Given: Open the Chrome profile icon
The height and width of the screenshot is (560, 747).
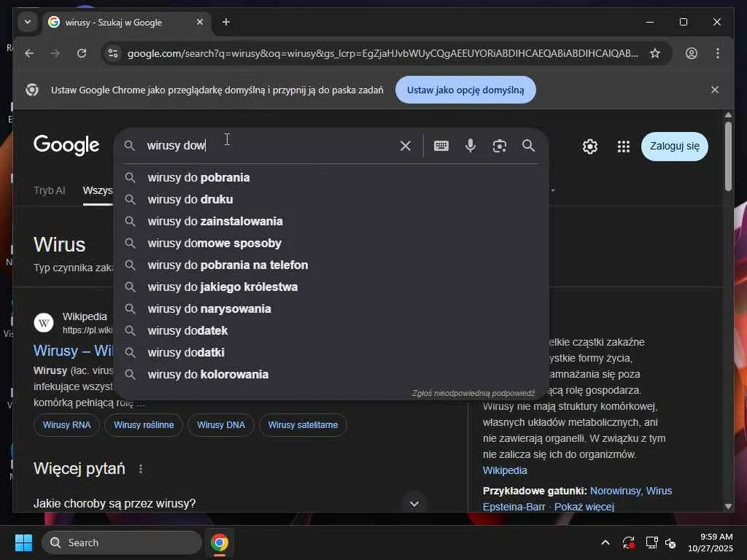Looking at the screenshot, I should tap(692, 53).
